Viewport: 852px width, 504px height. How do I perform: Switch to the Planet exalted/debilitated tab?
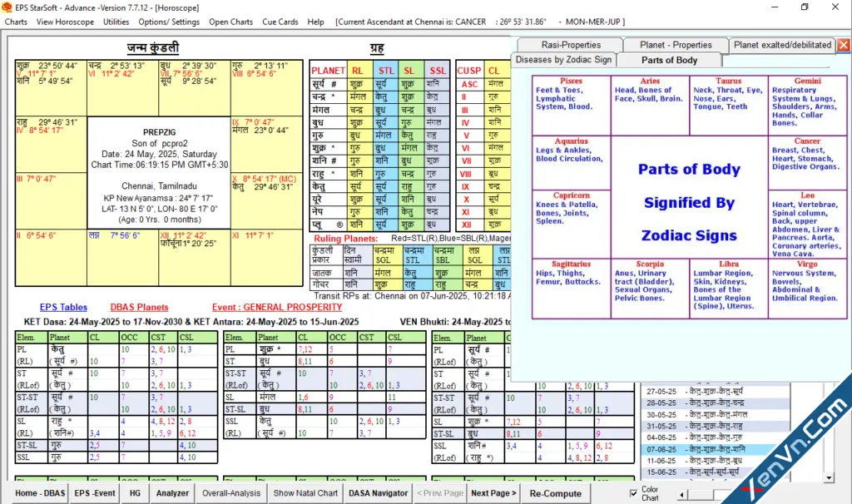coord(782,45)
